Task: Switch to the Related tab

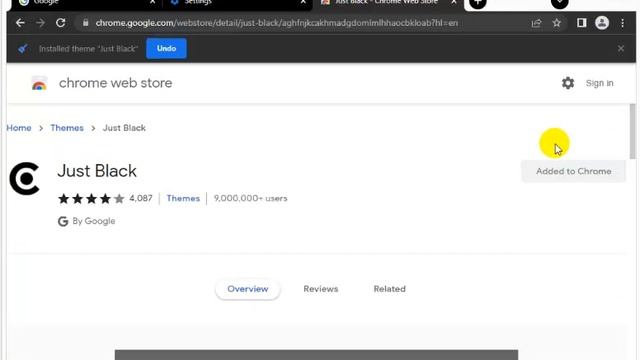Action: 389,289
